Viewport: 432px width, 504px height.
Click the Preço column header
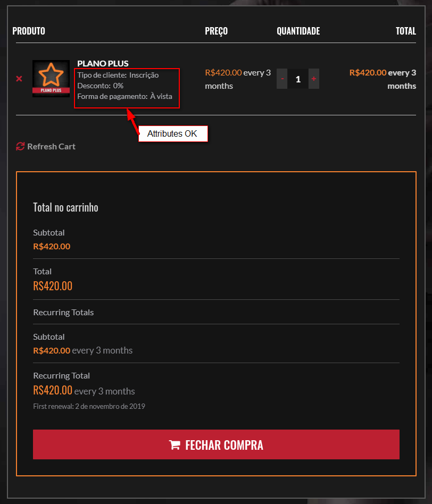click(x=216, y=31)
